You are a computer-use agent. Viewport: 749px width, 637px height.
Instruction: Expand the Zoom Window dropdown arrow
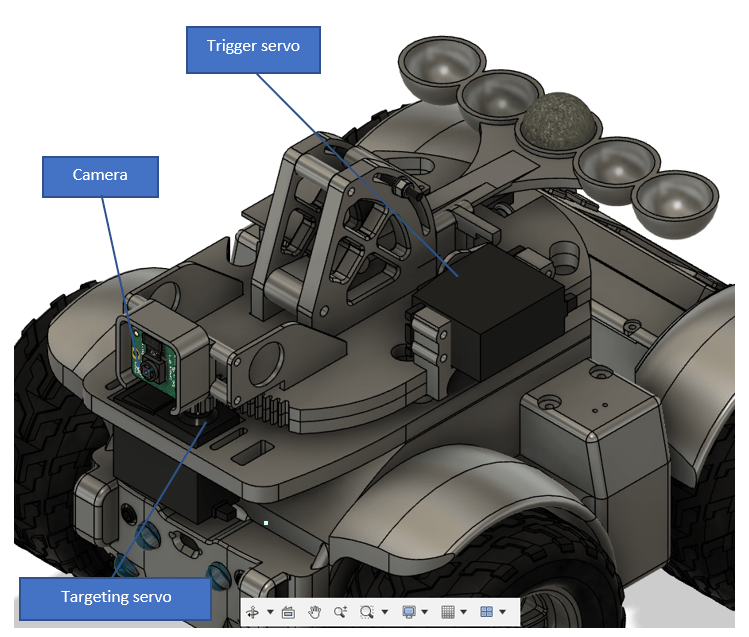coord(385,613)
